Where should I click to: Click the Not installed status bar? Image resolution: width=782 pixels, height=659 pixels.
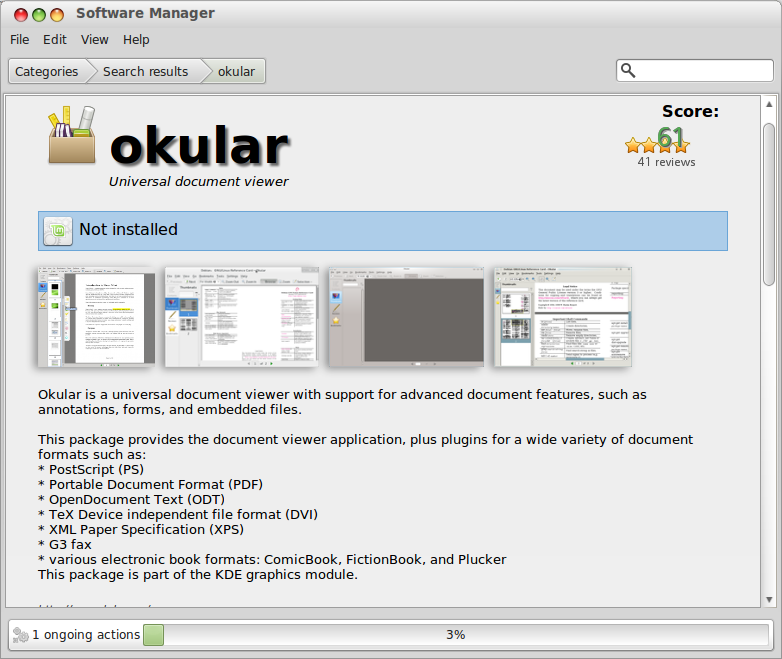pos(383,231)
